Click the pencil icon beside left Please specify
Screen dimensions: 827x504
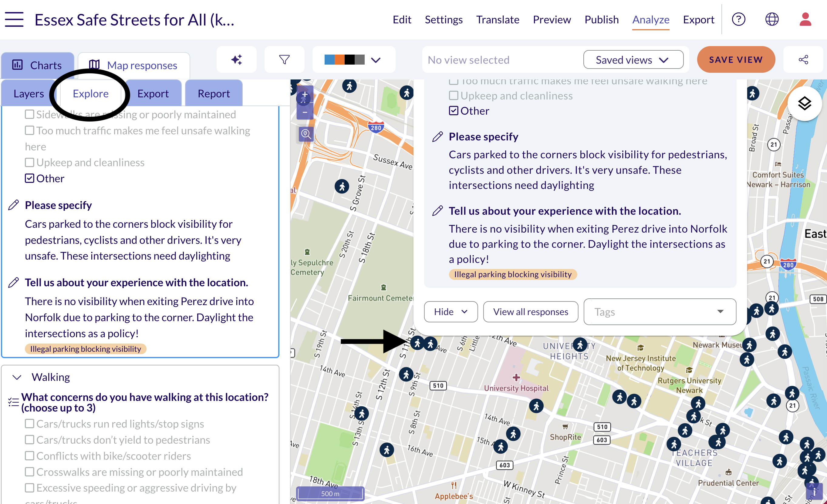point(13,205)
